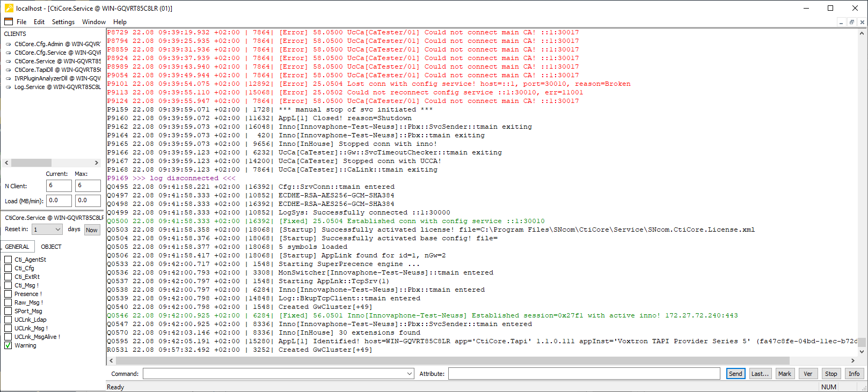Click the CtiCore.Cfg.Admin client connection icon
Viewport: 868px width, 392px height.
[9, 45]
